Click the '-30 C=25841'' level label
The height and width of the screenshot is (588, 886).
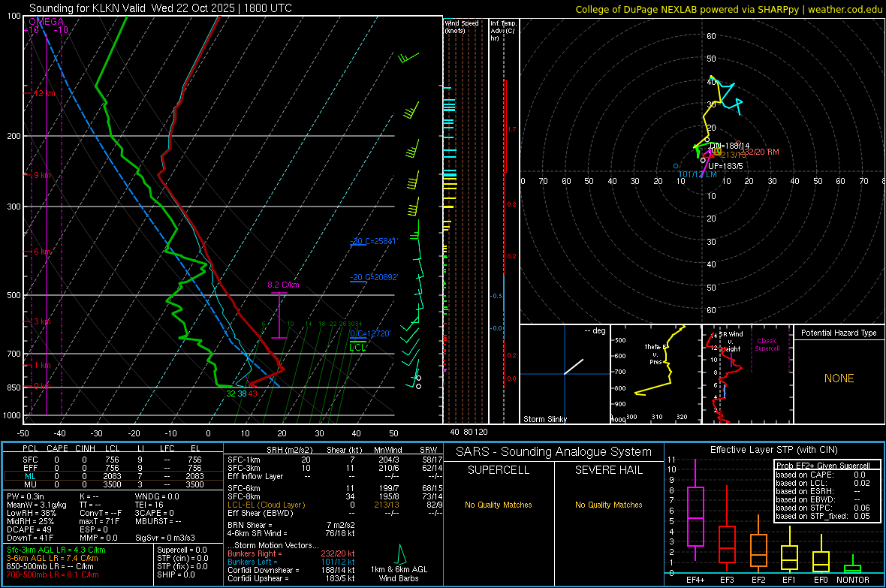pyautogui.click(x=373, y=241)
